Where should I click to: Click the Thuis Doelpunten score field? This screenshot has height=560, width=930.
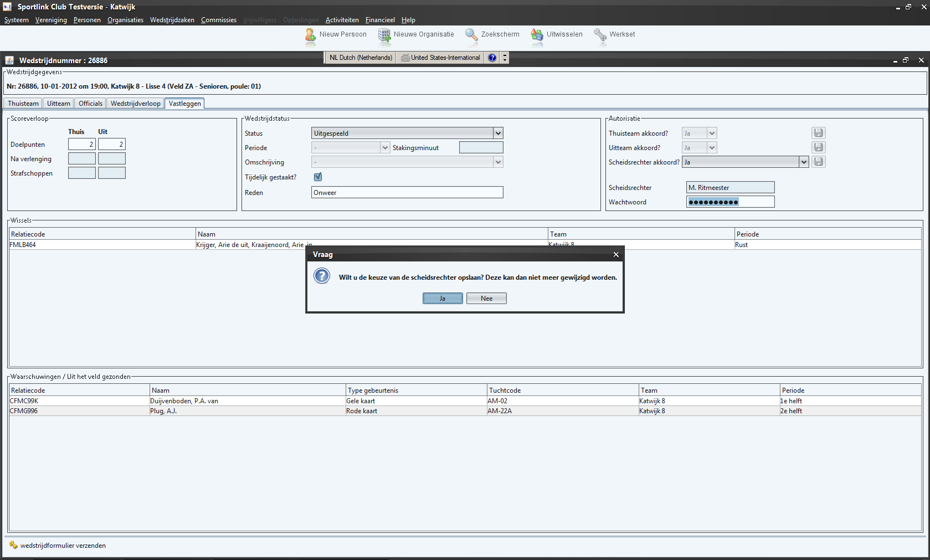[82, 144]
